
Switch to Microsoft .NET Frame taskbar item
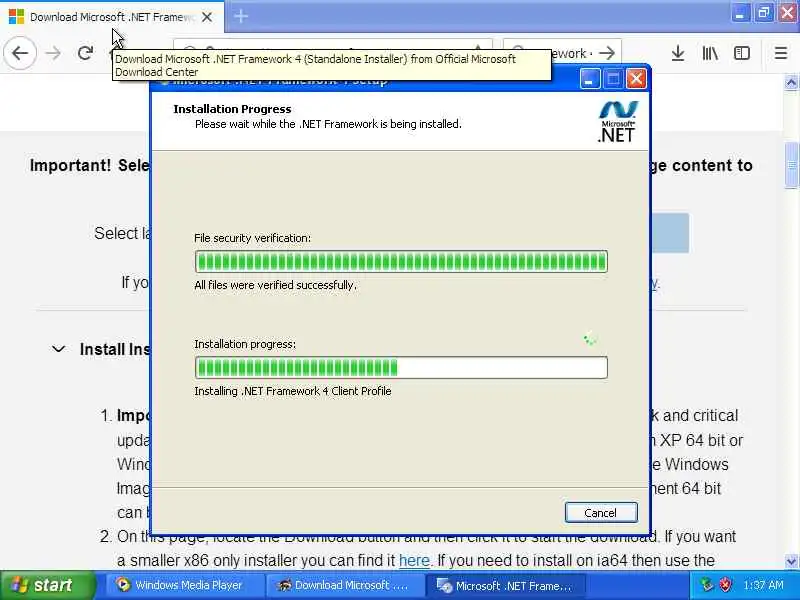[505, 585]
